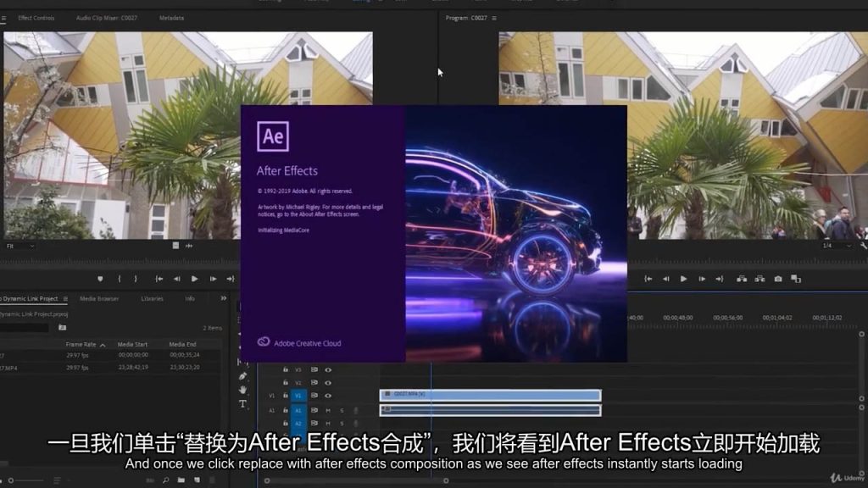Switch to Audio Clip Mixer: C0027 tab
The image size is (868, 488).
[x=106, y=19]
